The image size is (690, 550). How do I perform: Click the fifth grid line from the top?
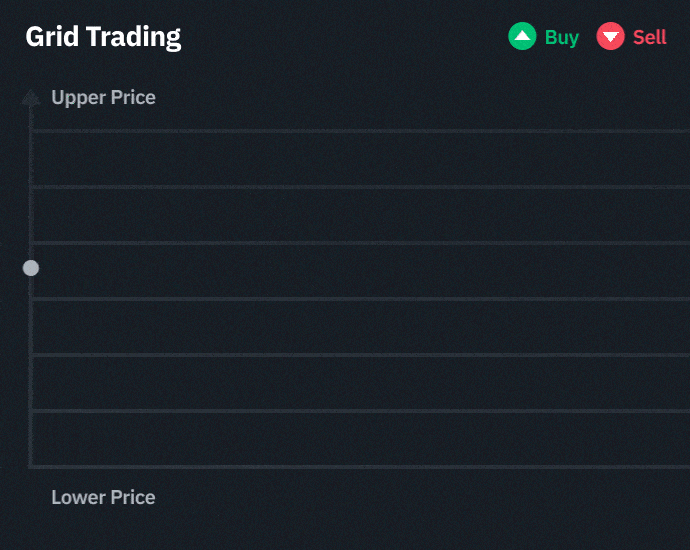[360, 354]
